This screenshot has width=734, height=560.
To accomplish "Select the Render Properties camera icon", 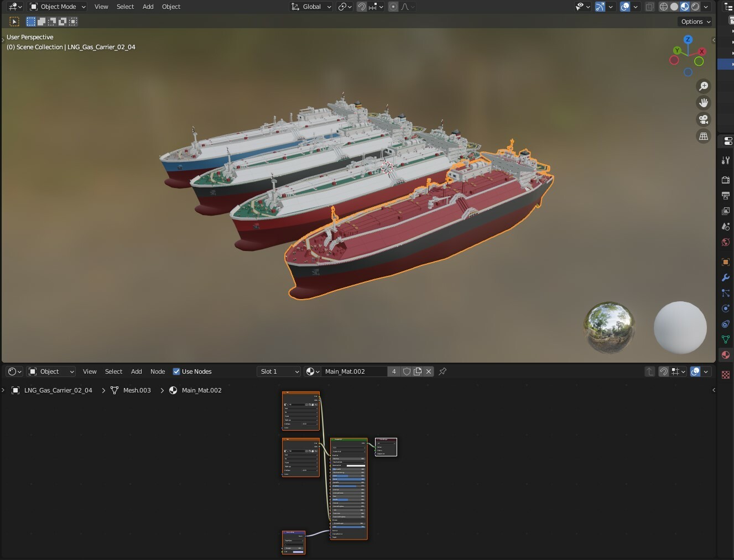I will (x=725, y=180).
